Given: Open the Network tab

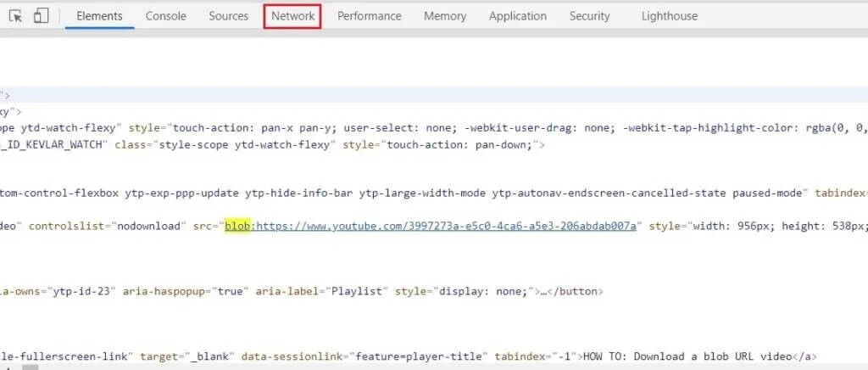Looking at the screenshot, I should pos(292,16).
